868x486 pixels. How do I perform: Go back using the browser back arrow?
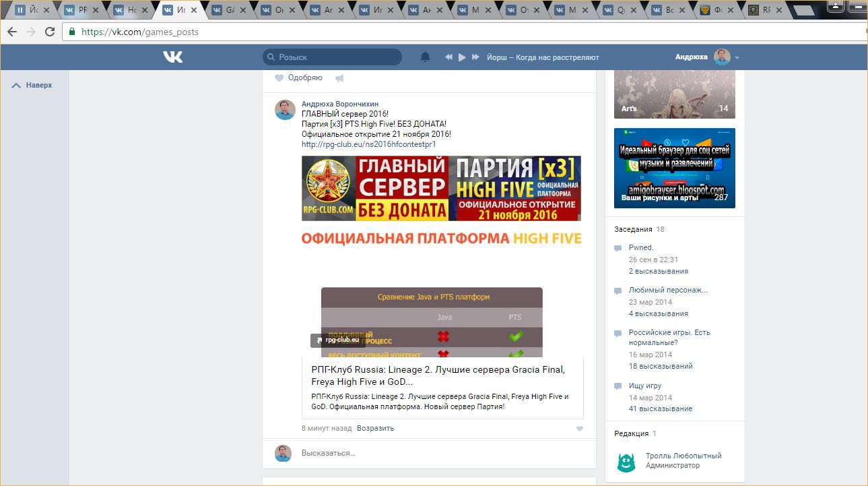(x=12, y=32)
